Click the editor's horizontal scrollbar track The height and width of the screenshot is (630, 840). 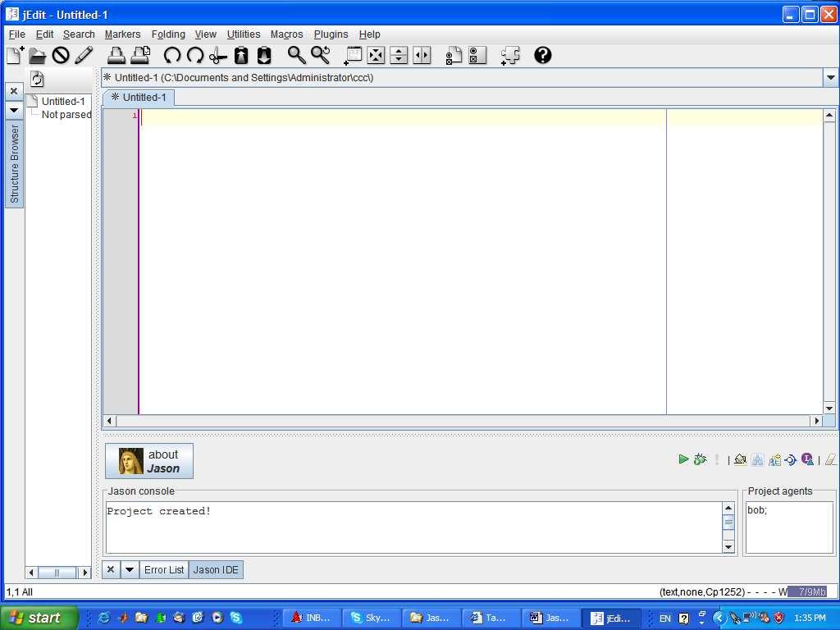click(462, 421)
